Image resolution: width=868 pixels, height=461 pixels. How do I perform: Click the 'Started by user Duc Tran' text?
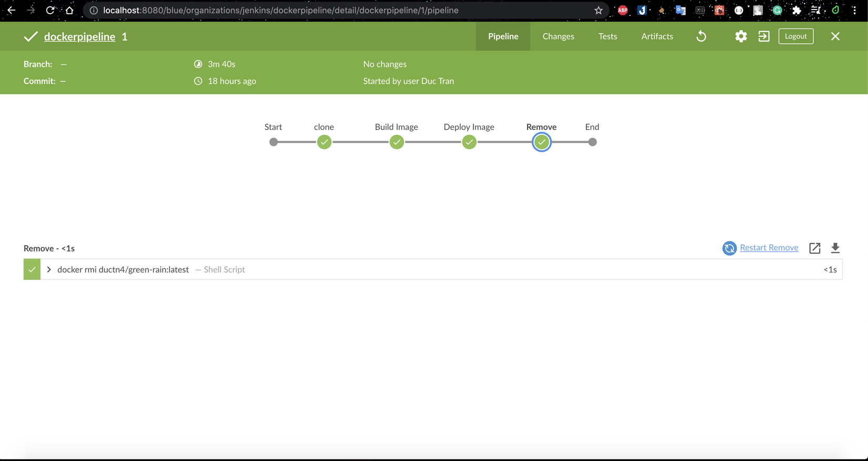coord(408,81)
